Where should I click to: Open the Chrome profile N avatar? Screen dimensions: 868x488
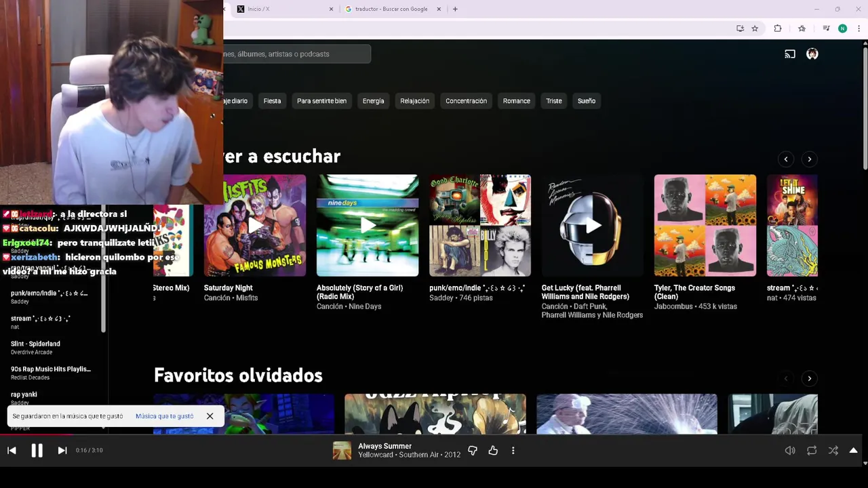point(842,28)
